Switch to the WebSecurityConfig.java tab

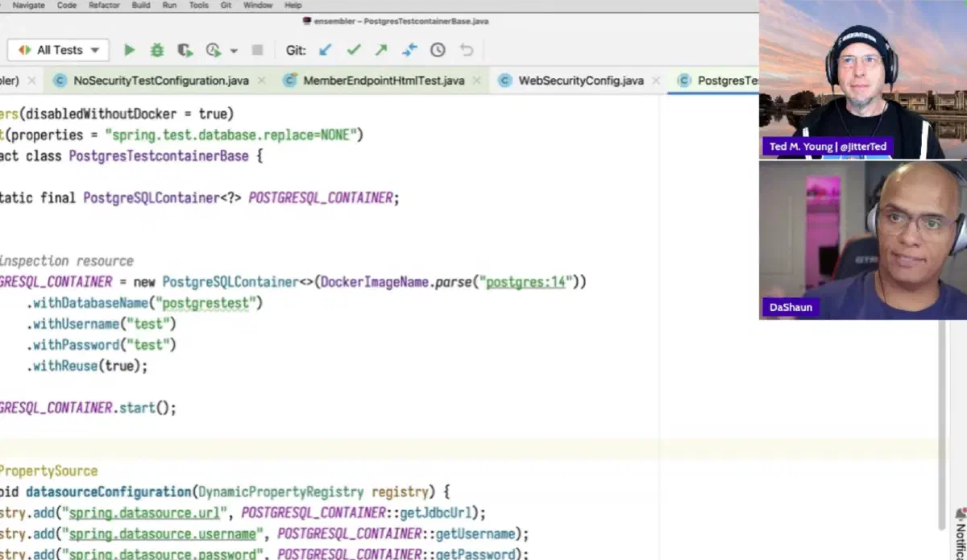pos(580,81)
